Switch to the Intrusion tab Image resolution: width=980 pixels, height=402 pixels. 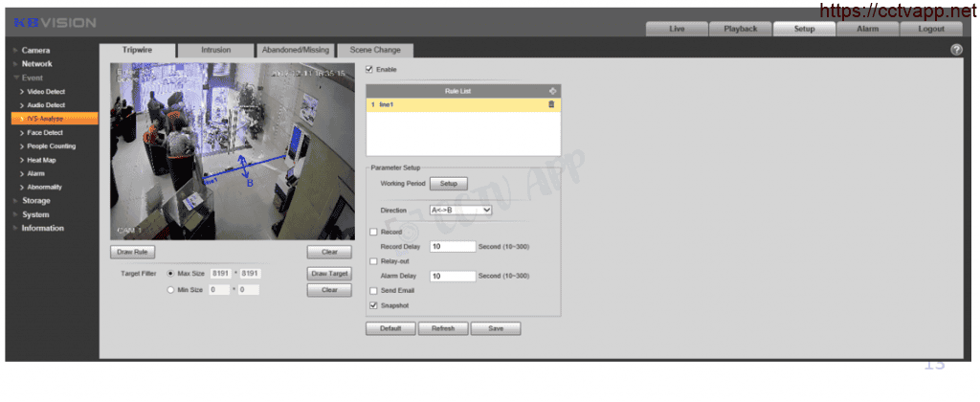pos(215,50)
